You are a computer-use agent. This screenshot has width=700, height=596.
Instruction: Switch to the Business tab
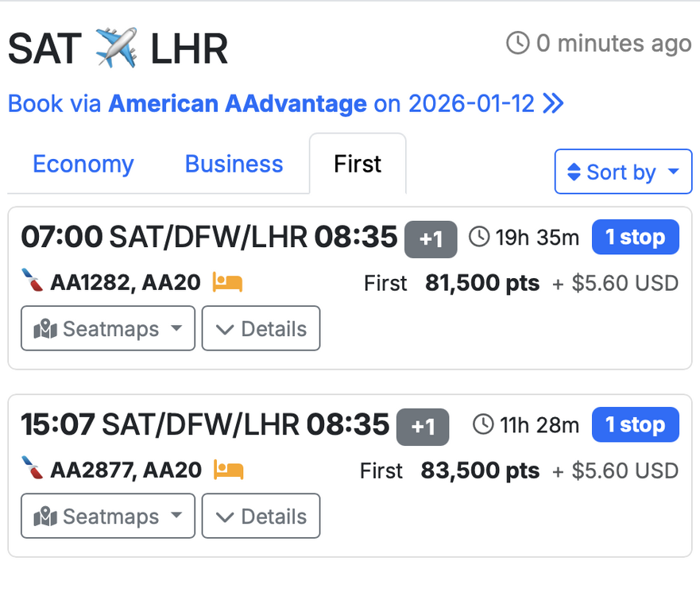(x=234, y=164)
